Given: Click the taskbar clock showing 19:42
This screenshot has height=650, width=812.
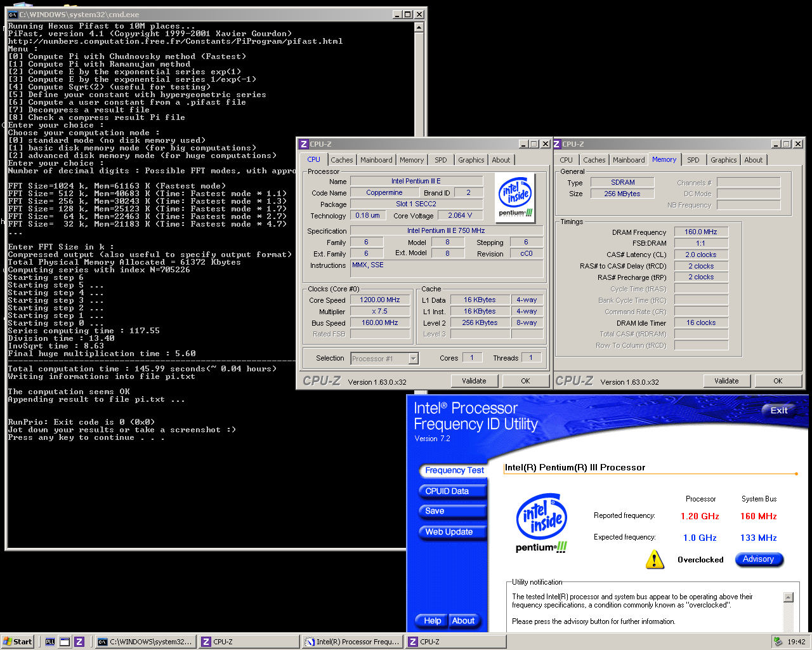Looking at the screenshot, I should click(796, 642).
